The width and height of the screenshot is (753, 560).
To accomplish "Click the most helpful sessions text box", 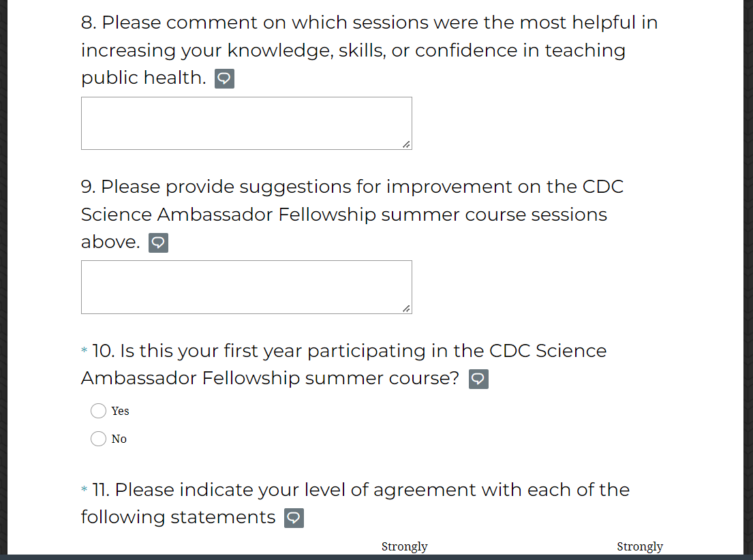I will pyautogui.click(x=246, y=123).
